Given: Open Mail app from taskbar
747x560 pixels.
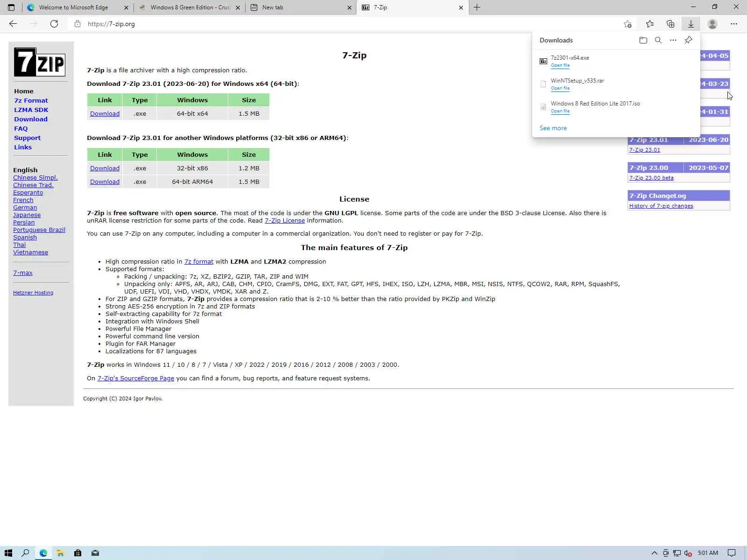Looking at the screenshot, I should click(x=95, y=553).
